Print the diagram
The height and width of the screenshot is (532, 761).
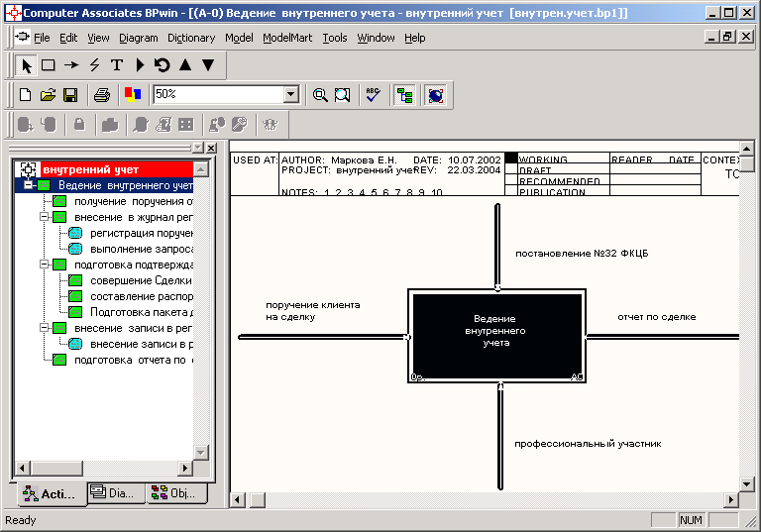(x=102, y=95)
